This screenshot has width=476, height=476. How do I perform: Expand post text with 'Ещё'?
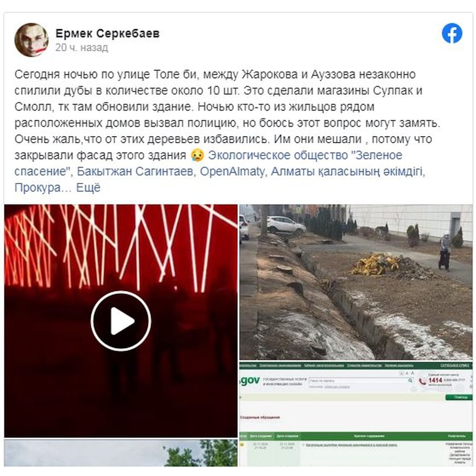(88, 187)
